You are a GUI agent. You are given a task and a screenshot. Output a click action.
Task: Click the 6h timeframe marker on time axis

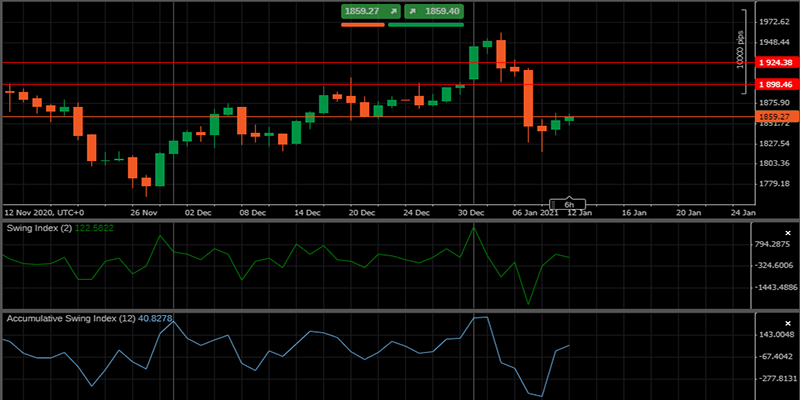(x=568, y=203)
